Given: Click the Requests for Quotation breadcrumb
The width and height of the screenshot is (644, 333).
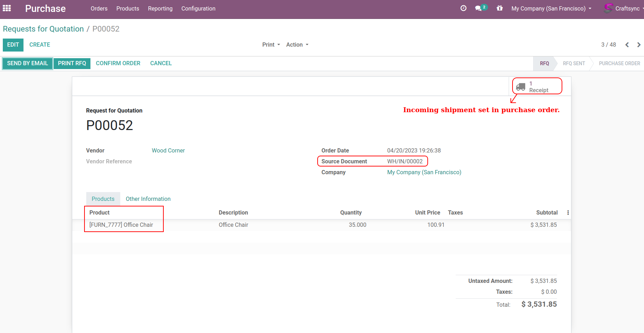Looking at the screenshot, I should [43, 29].
